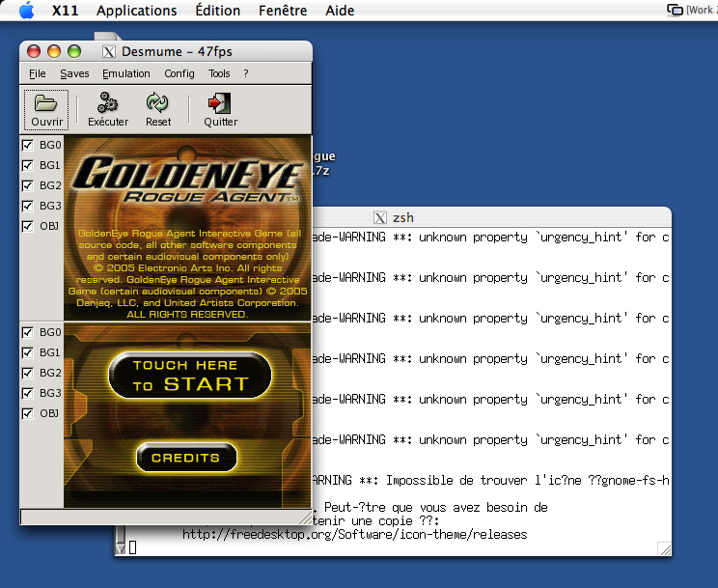This screenshot has width=718, height=588.
Task: Close the Desmume window with red button
Action: (34, 51)
